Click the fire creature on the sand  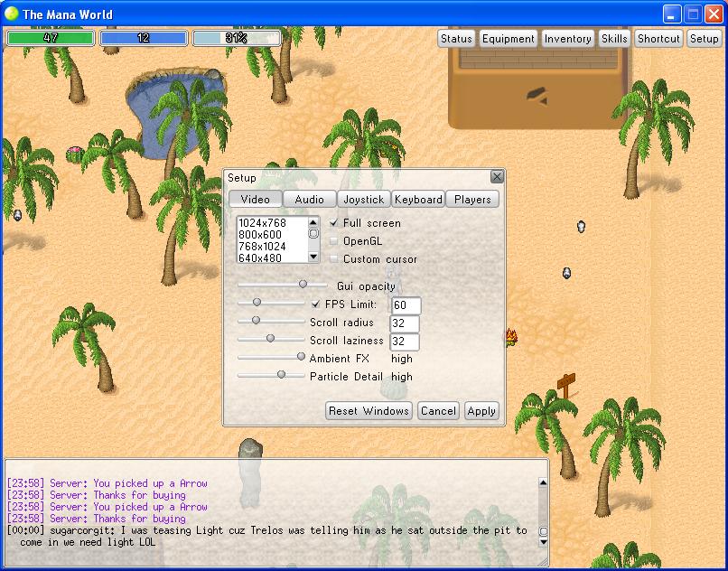[x=511, y=337]
